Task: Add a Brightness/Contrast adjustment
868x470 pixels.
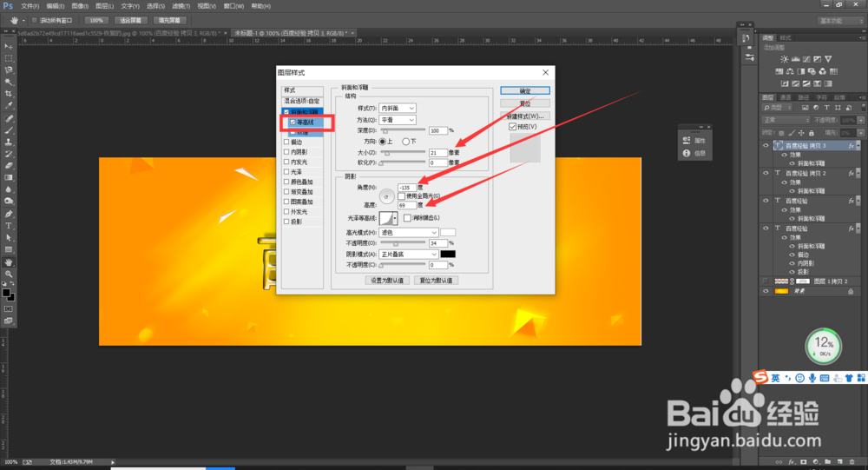Action: (784, 59)
